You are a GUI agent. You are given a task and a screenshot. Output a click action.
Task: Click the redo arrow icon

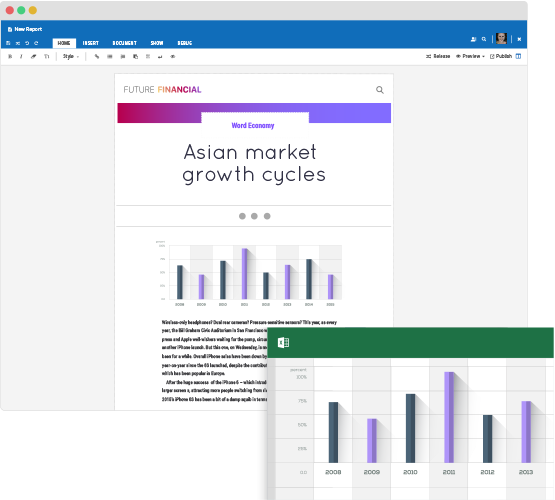tap(36, 43)
